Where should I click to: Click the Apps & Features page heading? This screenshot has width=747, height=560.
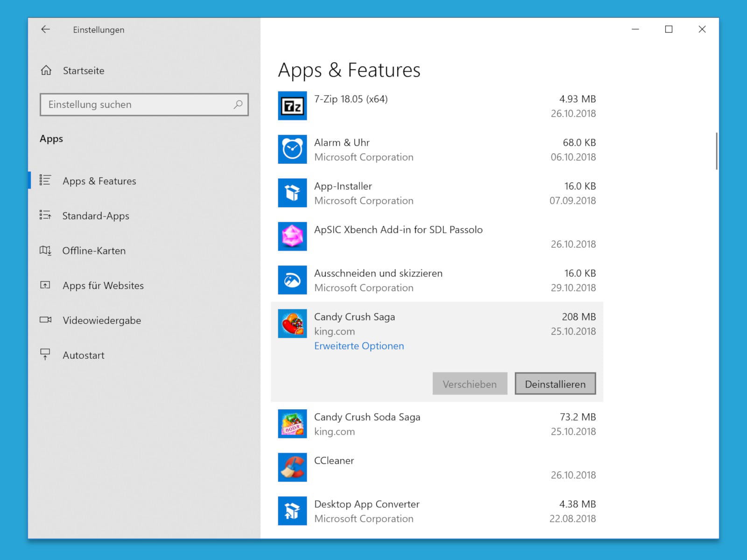(349, 70)
